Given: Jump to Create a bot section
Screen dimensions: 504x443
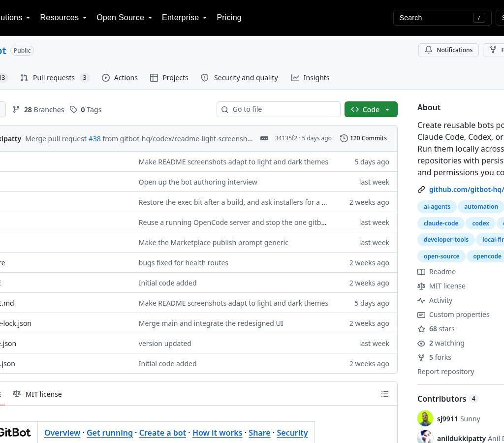Looking at the screenshot, I should (162, 433).
